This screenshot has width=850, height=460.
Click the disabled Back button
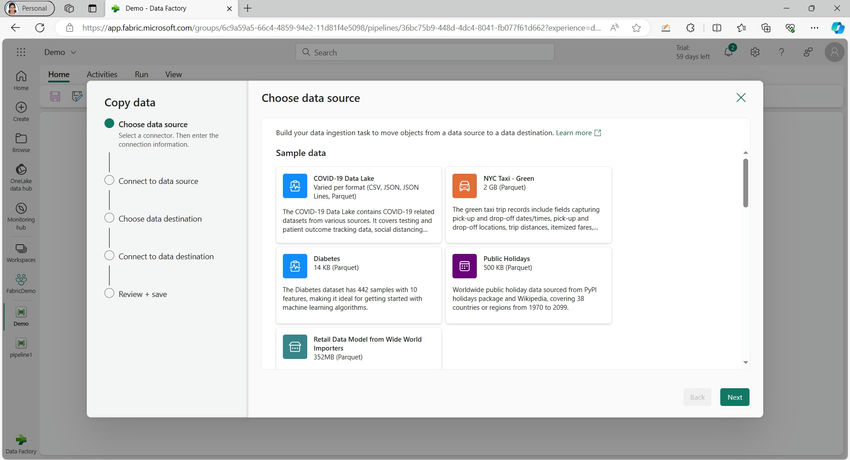point(697,397)
